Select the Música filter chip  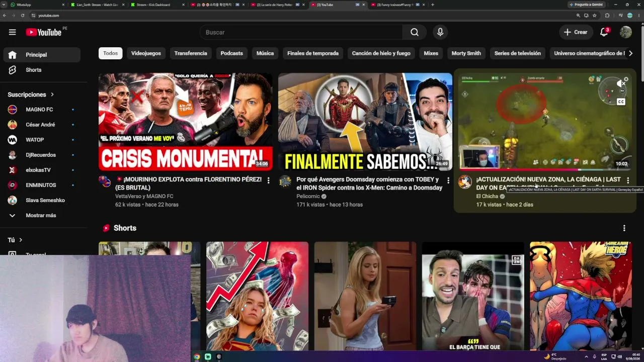point(265,53)
